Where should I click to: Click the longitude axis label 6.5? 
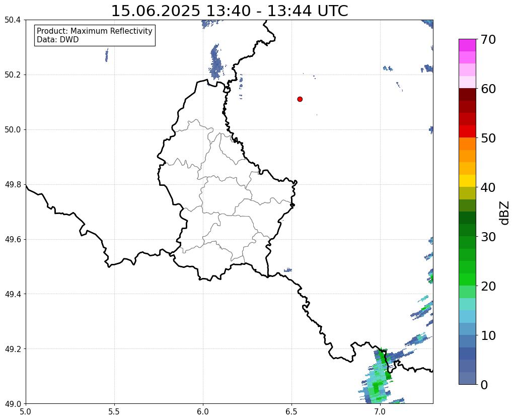point(291,411)
